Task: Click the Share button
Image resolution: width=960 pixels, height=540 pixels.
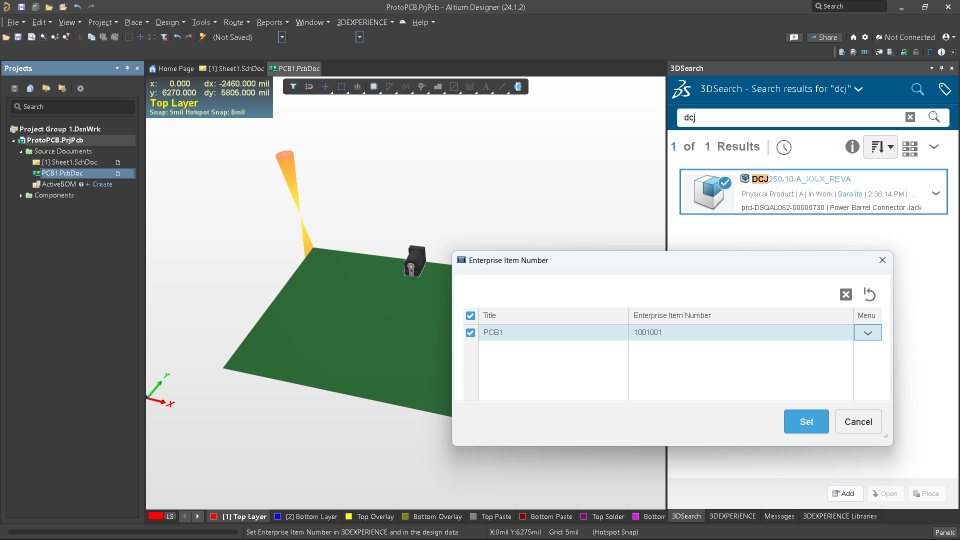Action: click(x=823, y=37)
